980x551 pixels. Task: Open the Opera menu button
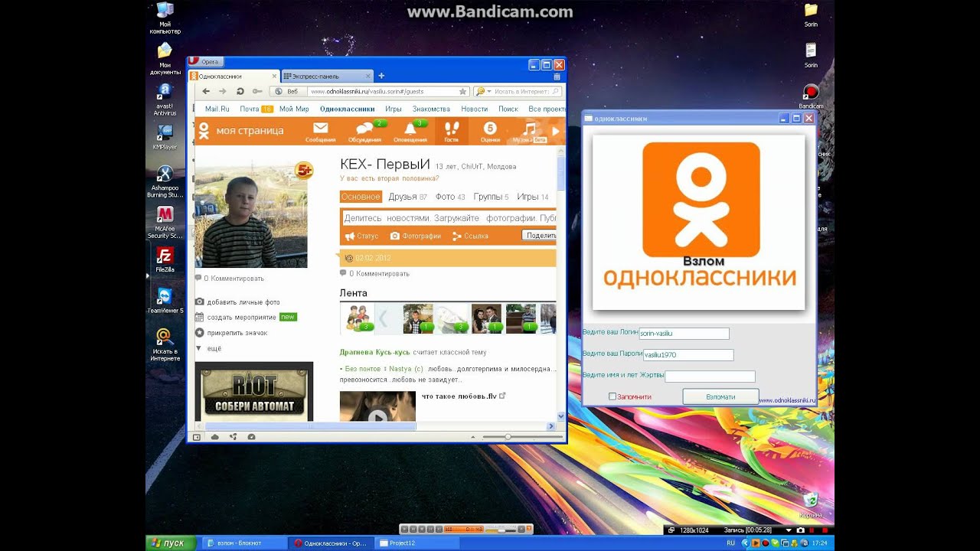coord(206,62)
